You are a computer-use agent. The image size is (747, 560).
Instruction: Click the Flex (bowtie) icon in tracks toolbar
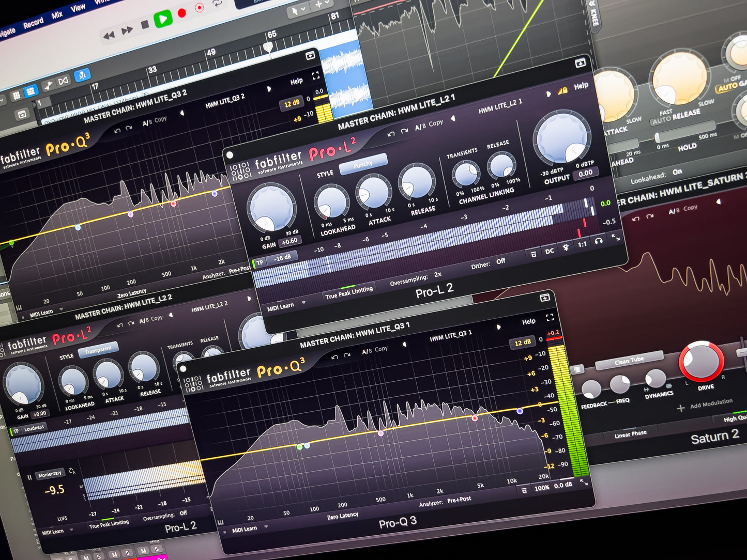click(63, 81)
